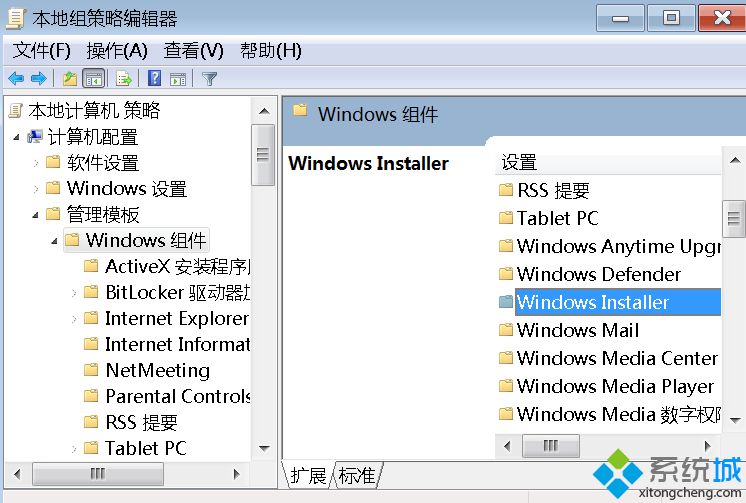This screenshot has width=746, height=503.
Task: Go up one level with folder icon
Action: [70, 79]
